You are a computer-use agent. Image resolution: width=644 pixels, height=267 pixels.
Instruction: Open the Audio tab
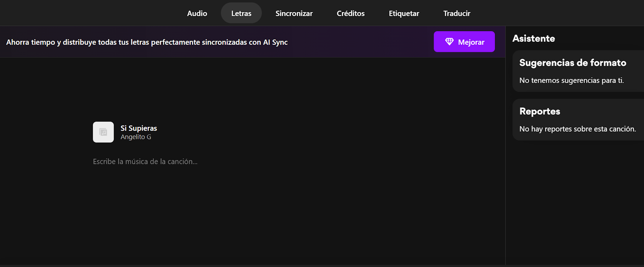[x=197, y=13]
